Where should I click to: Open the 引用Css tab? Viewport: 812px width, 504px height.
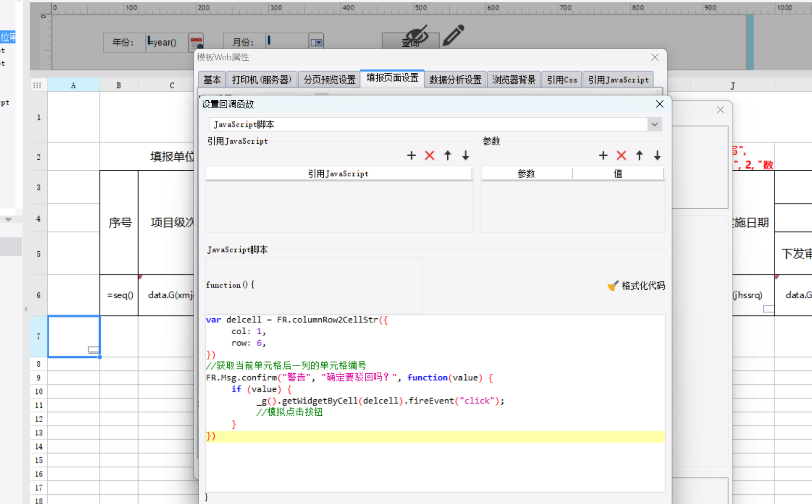pyautogui.click(x=562, y=80)
